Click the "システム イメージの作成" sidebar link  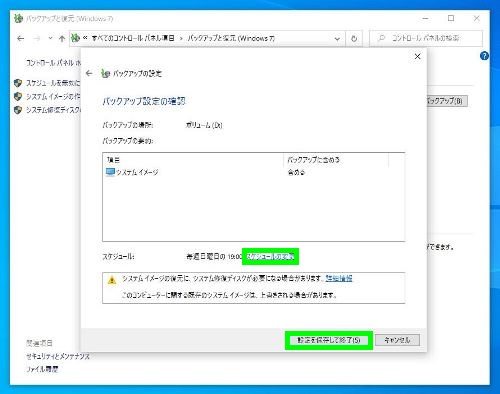[53, 96]
